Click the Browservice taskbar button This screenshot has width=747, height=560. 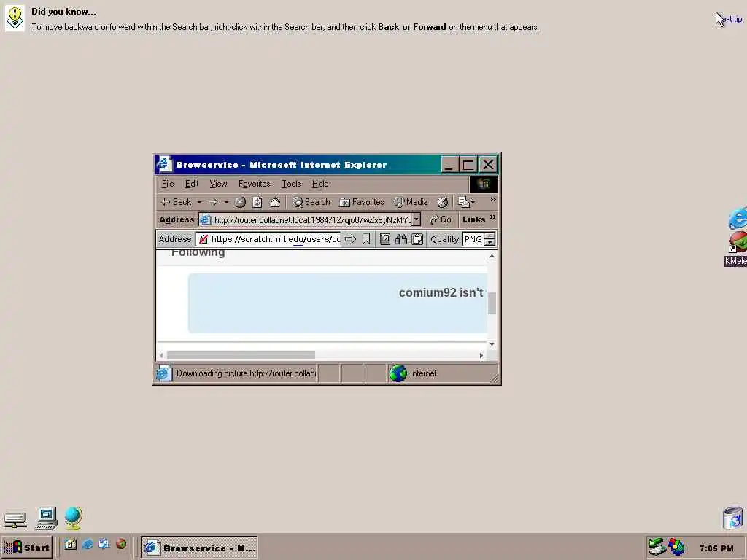199,548
